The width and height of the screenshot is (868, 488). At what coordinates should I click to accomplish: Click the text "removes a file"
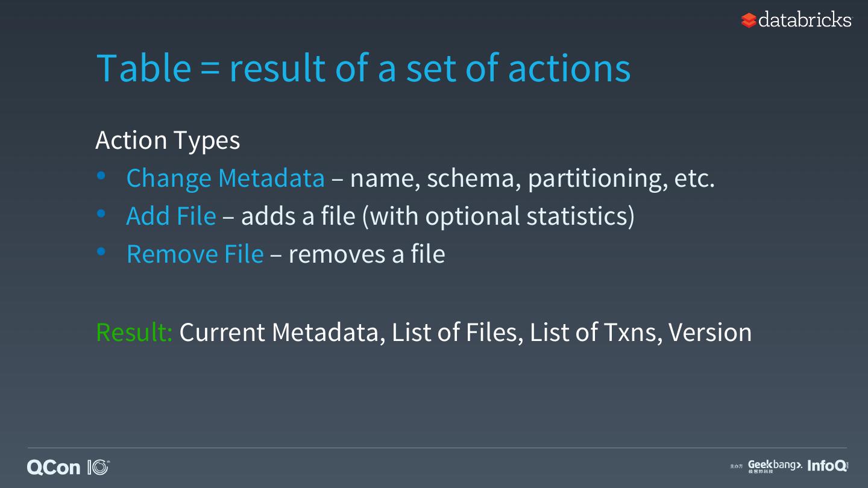366,254
